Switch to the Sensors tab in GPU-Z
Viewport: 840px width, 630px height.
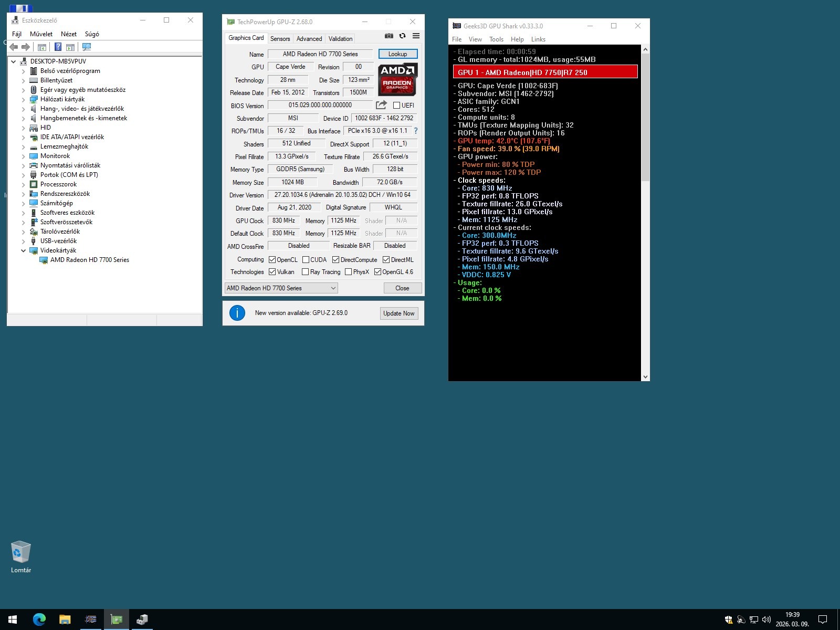click(x=280, y=39)
